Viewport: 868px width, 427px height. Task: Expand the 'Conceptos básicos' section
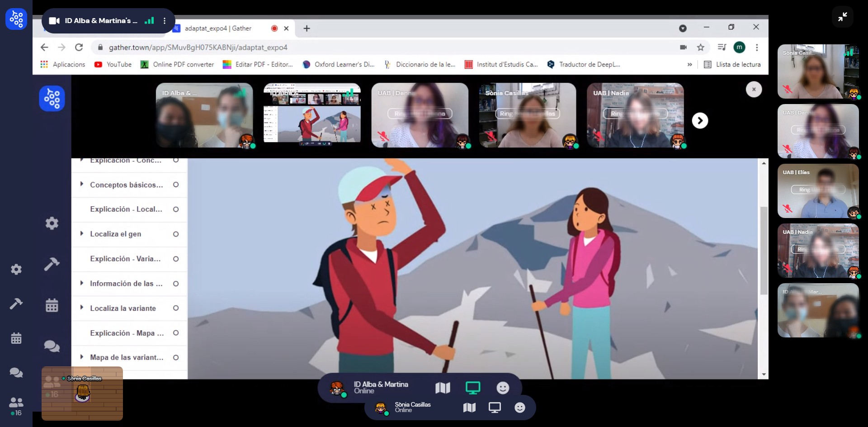click(82, 184)
